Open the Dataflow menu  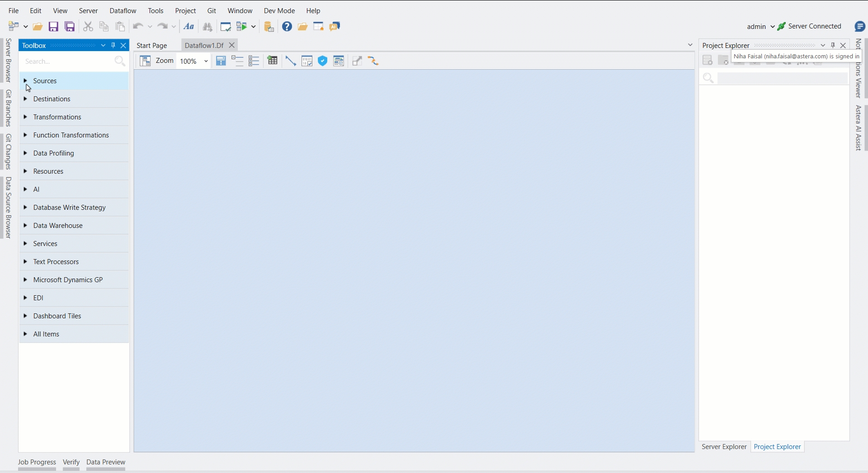(x=123, y=10)
